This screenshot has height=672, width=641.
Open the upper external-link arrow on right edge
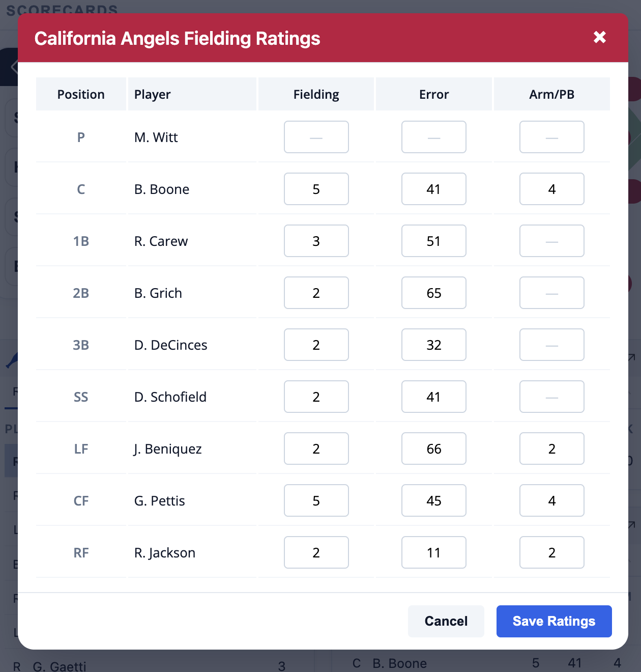point(631,356)
